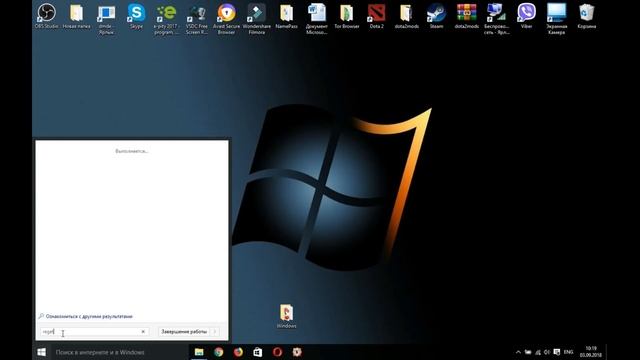Clear the start menu search text with the X
Viewport: 640px width, 360px height.
click(143, 332)
